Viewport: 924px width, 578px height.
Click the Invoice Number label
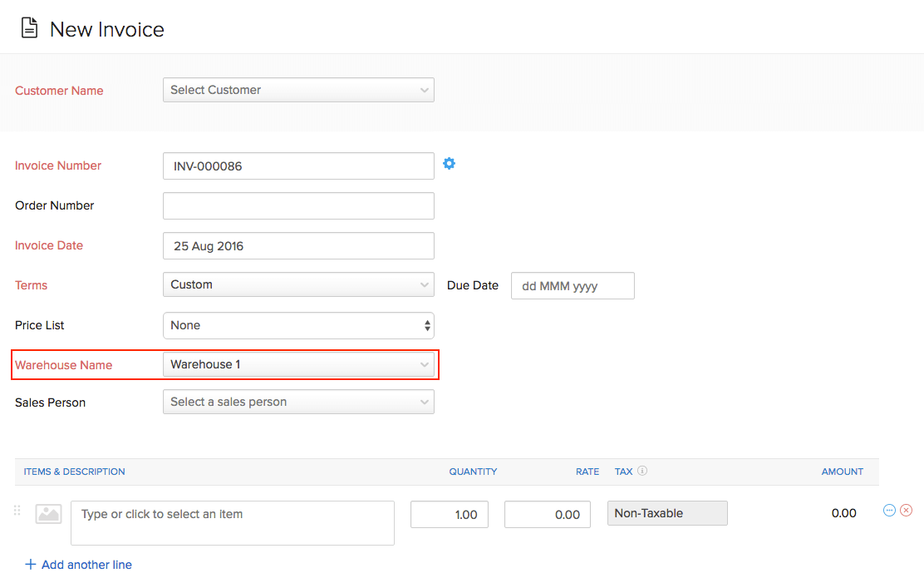click(x=58, y=165)
